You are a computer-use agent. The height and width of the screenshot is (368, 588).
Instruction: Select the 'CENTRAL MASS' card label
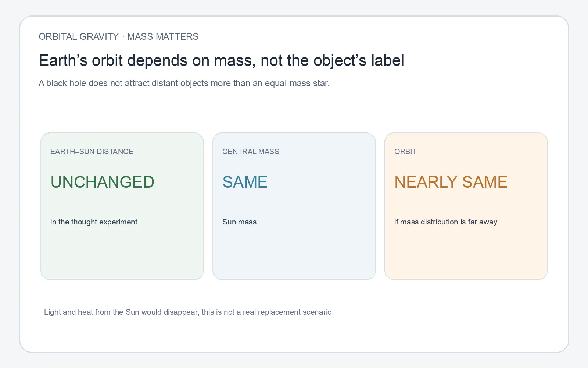(251, 152)
